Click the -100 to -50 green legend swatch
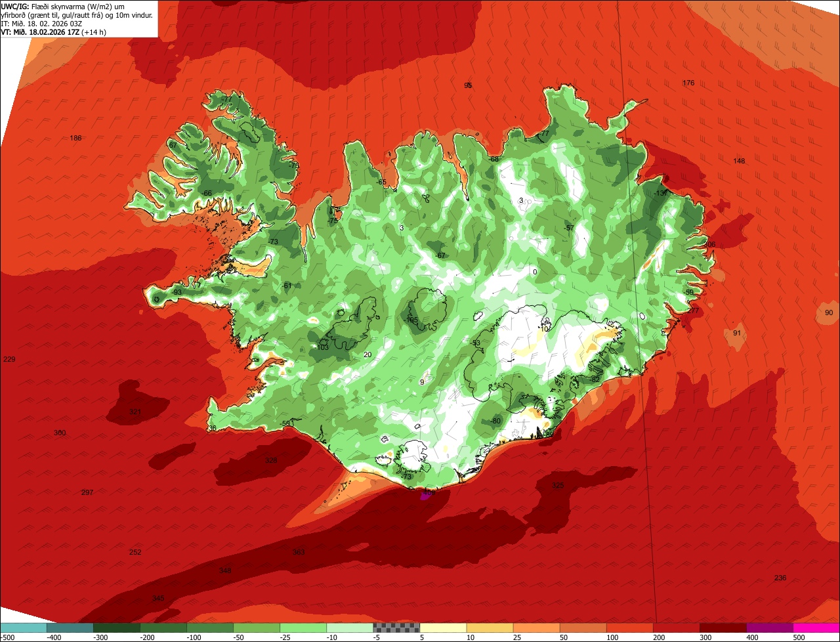The image size is (840, 642). pos(210,628)
